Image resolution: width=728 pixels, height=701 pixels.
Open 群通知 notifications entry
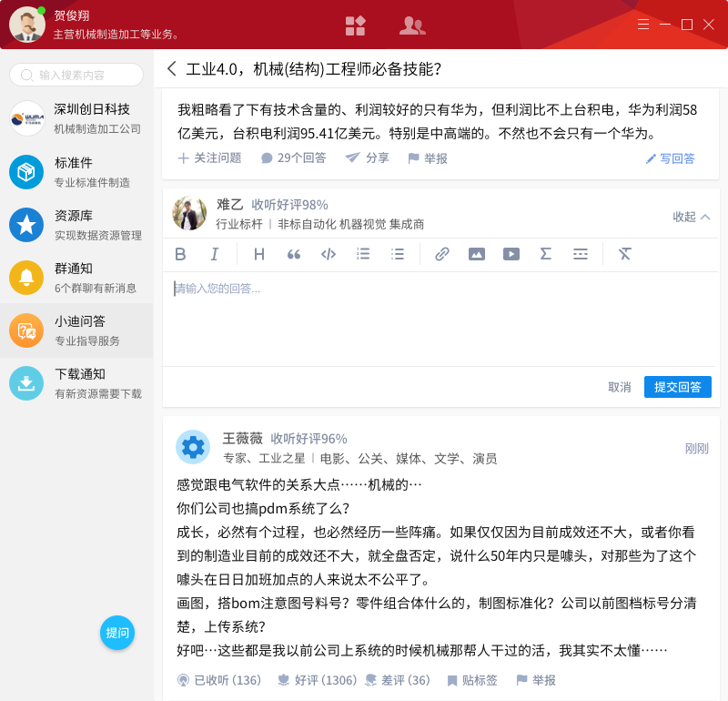[x=76, y=278]
